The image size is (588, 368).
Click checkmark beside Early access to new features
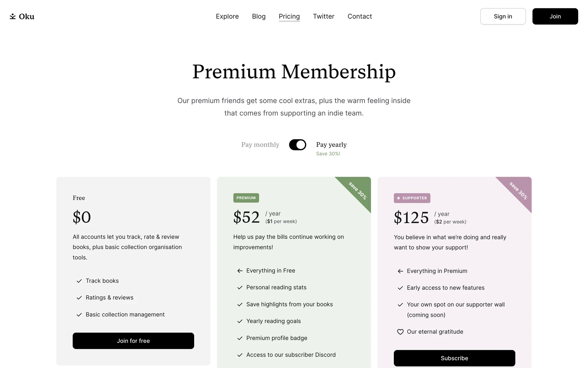point(400,288)
